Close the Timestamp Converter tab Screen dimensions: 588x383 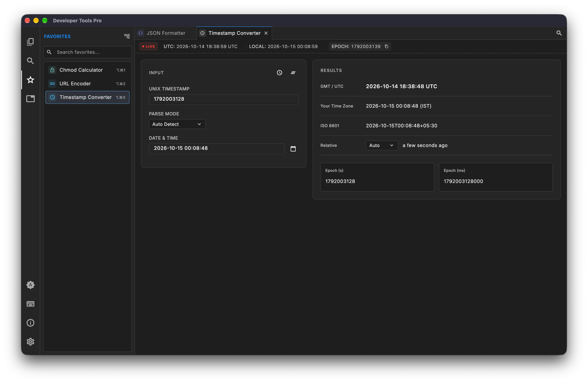pyautogui.click(x=266, y=33)
